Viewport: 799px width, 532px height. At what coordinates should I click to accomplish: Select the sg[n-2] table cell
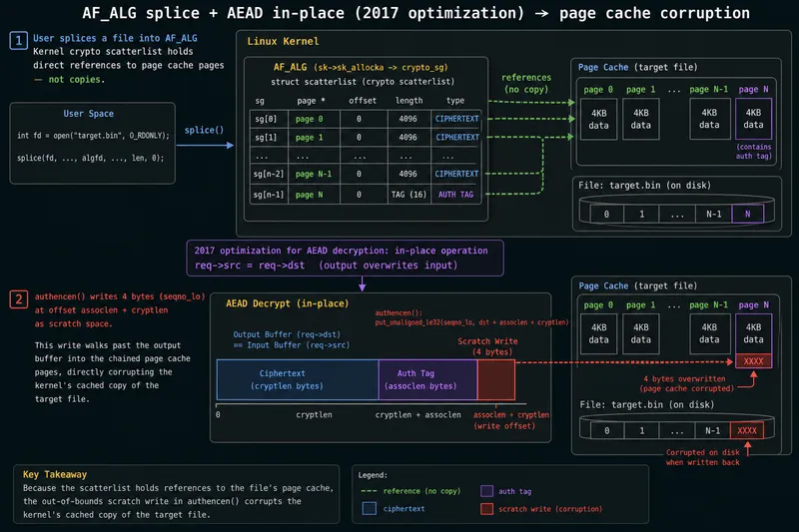pyautogui.click(x=269, y=174)
